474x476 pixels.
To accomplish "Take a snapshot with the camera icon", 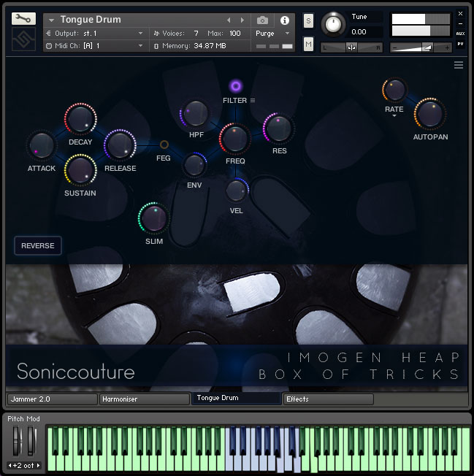I will pos(262,20).
